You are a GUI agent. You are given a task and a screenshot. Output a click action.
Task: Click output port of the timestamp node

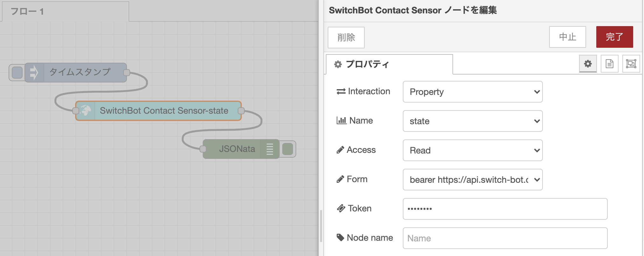click(x=127, y=73)
